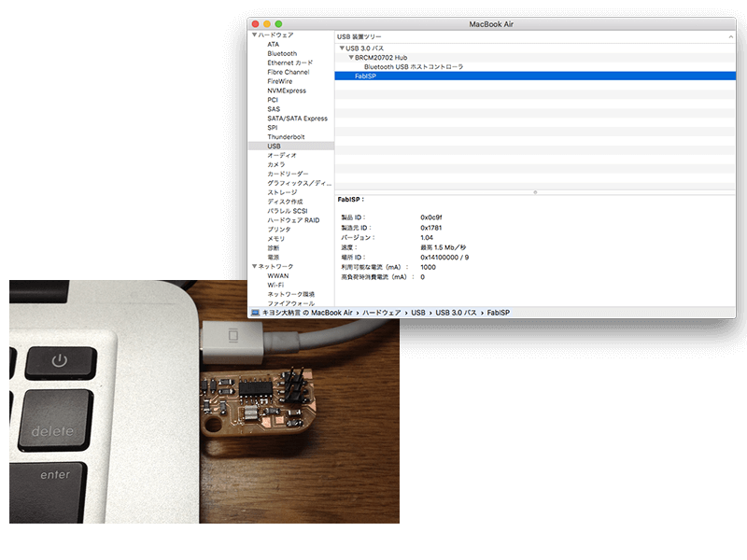This screenshot has width=747, height=560.
Task: Select グラフィックス/ディ... sidebar entry
Action: [299, 183]
